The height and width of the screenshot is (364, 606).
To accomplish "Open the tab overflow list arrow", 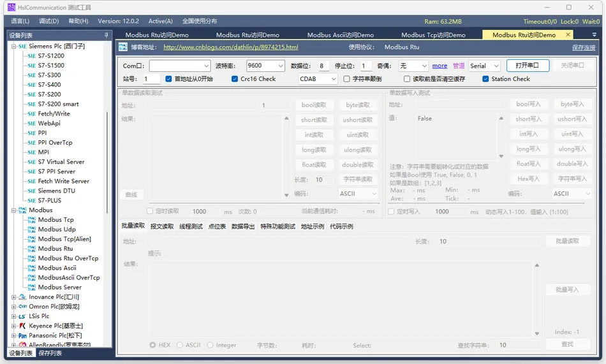I will tap(595, 35).
